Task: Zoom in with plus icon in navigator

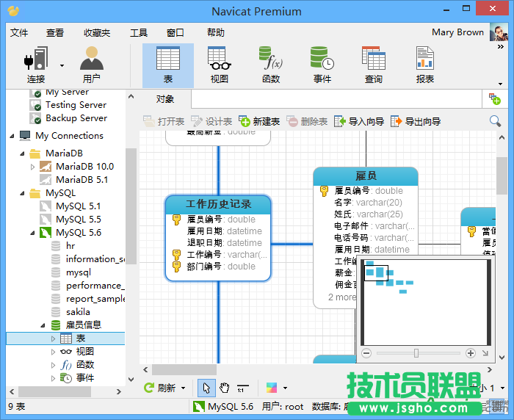Action: pos(471,353)
